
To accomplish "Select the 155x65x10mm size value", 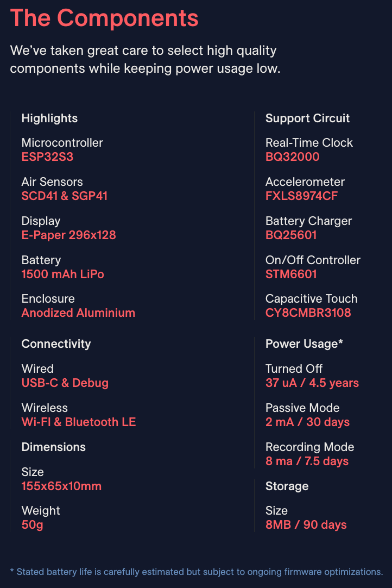I will point(61,486).
